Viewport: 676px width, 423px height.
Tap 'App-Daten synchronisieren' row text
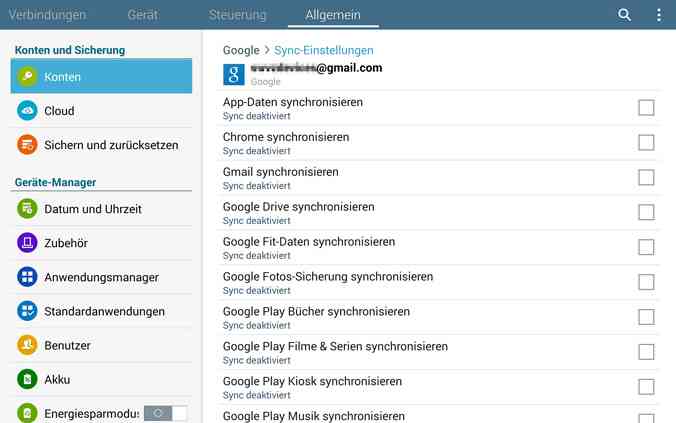(293, 102)
